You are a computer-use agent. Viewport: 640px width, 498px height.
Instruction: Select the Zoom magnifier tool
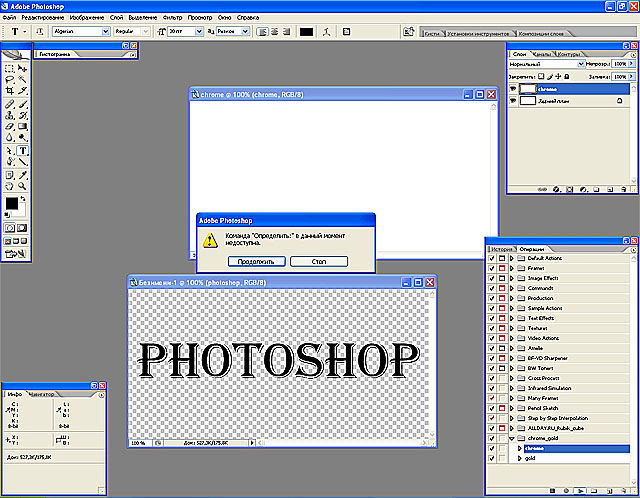23,185
